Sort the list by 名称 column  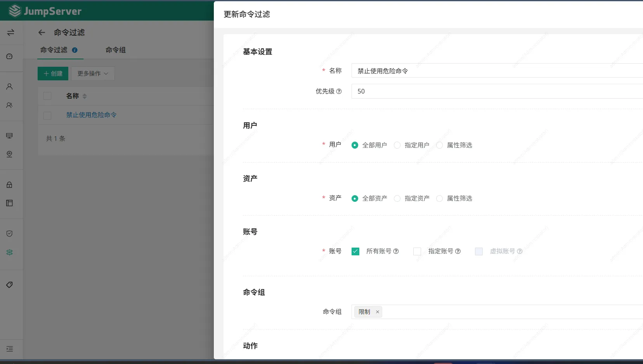85,96
